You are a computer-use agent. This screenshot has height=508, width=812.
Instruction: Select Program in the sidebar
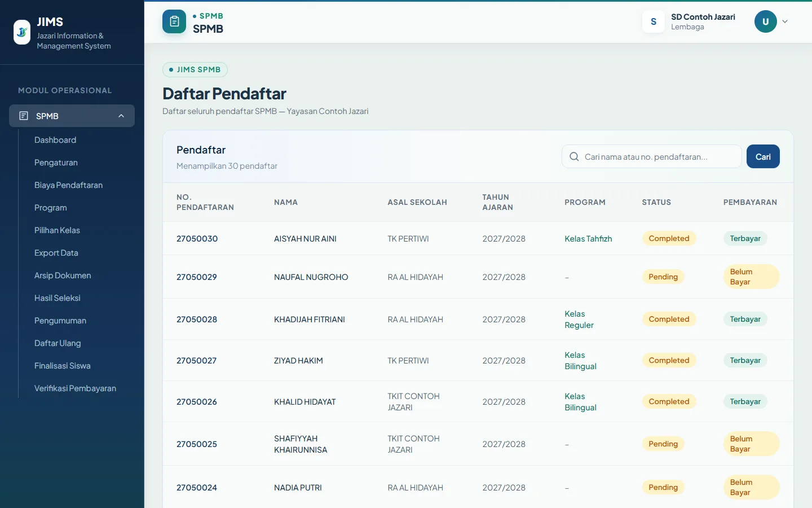tap(51, 208)
